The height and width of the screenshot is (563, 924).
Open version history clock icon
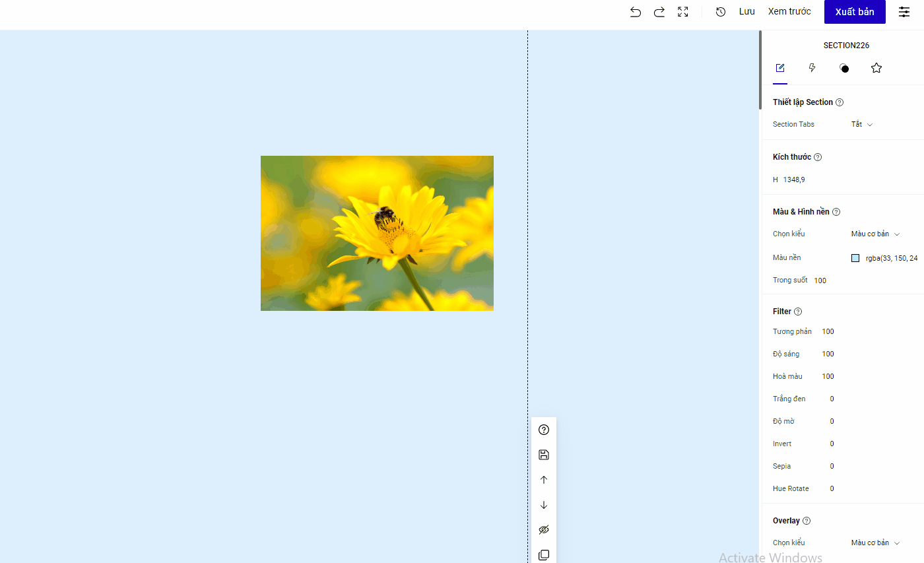pyautogui.click(x=721, y=12)
